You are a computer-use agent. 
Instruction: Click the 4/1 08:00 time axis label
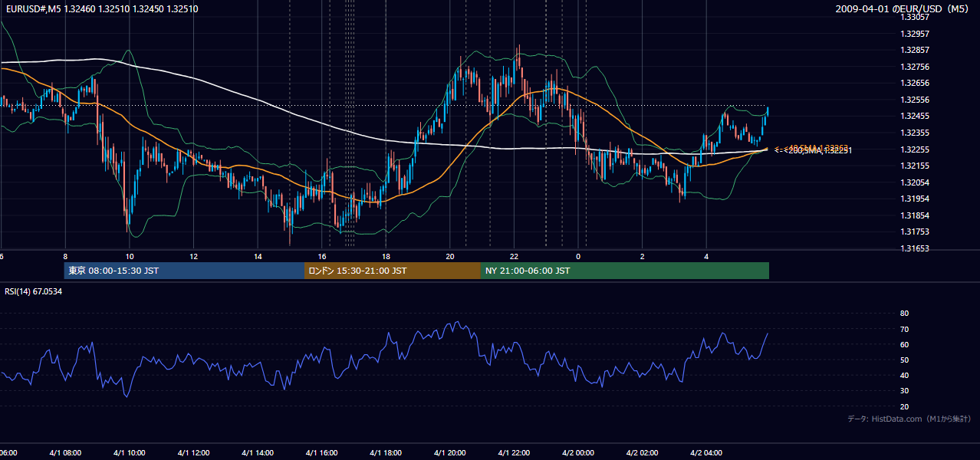(65, 453)
